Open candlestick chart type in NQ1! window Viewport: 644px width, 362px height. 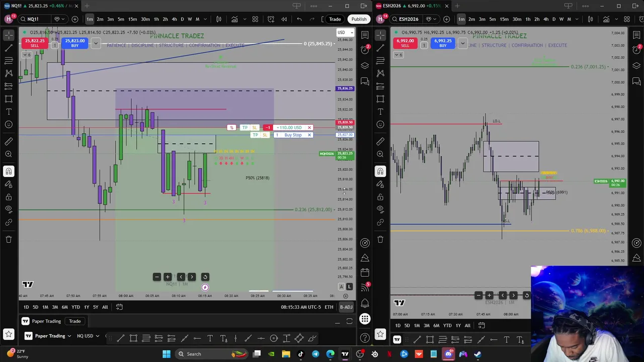coord(219,19)
